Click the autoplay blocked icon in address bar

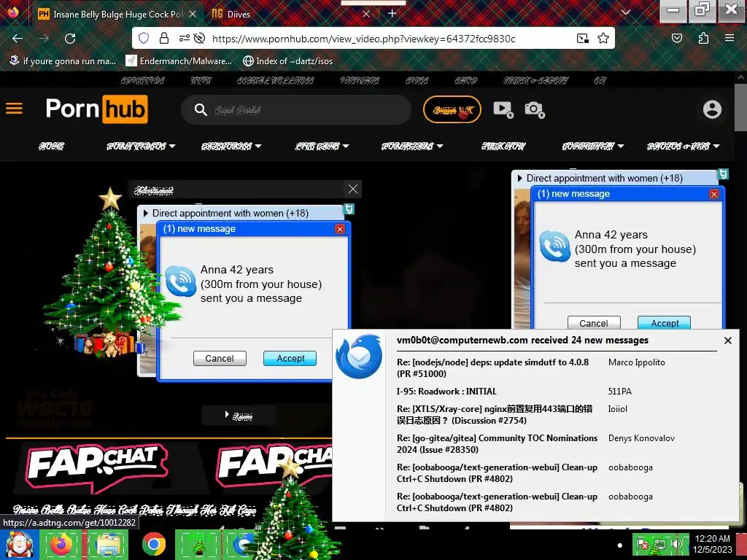click(200, 38)
